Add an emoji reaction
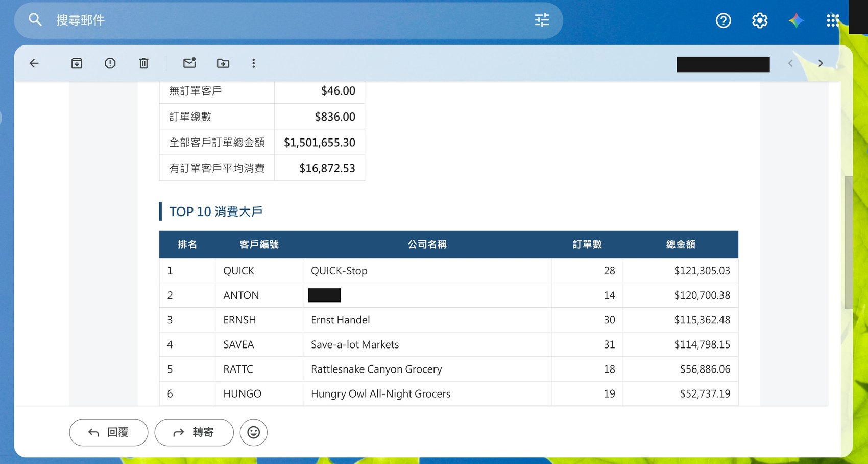This screenshot has height=464, width=868. 254,432
